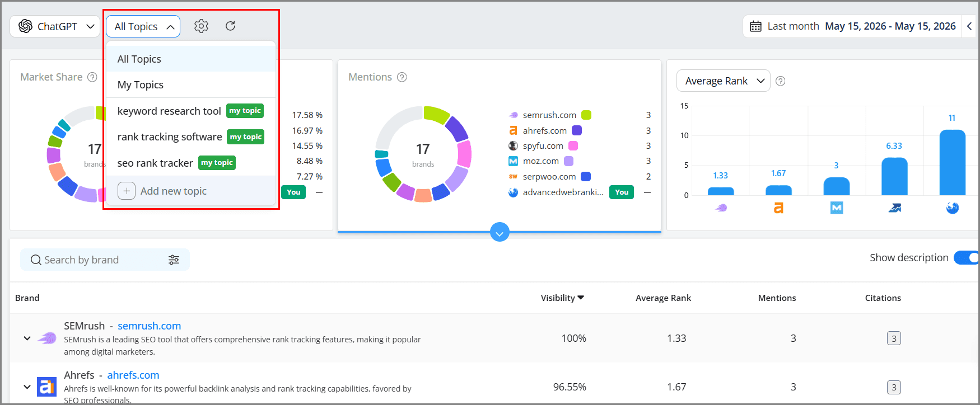Choose the seo rank tracker topic
This screenshot has width=980, height=405.
[191, 163]
